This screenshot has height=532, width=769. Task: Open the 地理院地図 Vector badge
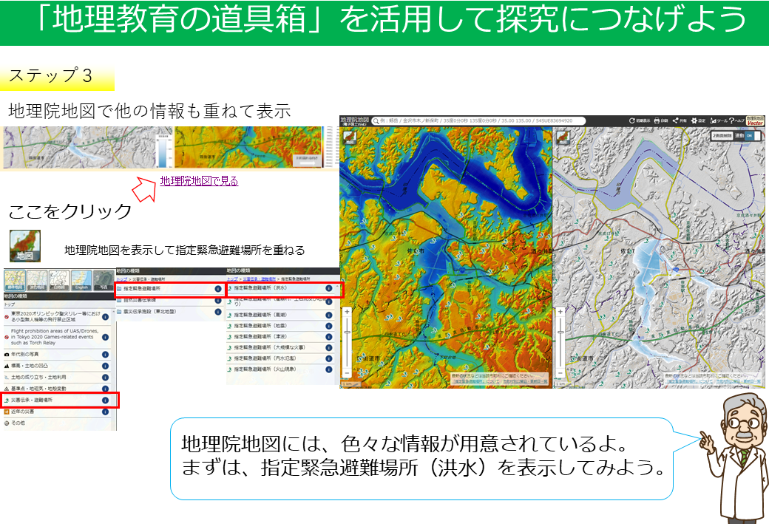[755, 120]
